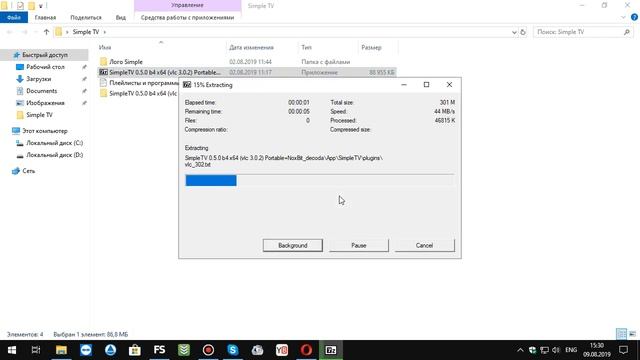Select the Плейлисты и программы file
The image size is (640, 360).
pyautogui.click(x=139, y=83)
